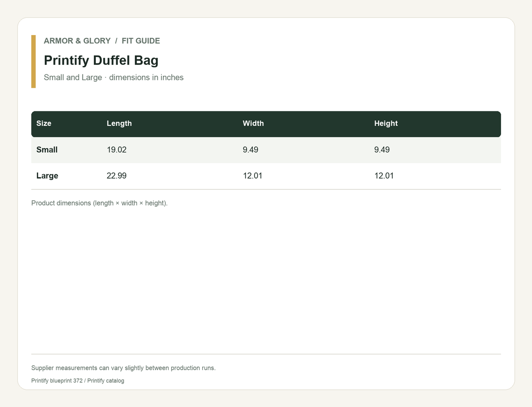Image resolution: width=532 pixels, height=407 pixels.
Task: Click the ARMOR & GLORY / FIT GUIDE breadcrumb text
Action: pyautogui.click(x=102, y=41)
